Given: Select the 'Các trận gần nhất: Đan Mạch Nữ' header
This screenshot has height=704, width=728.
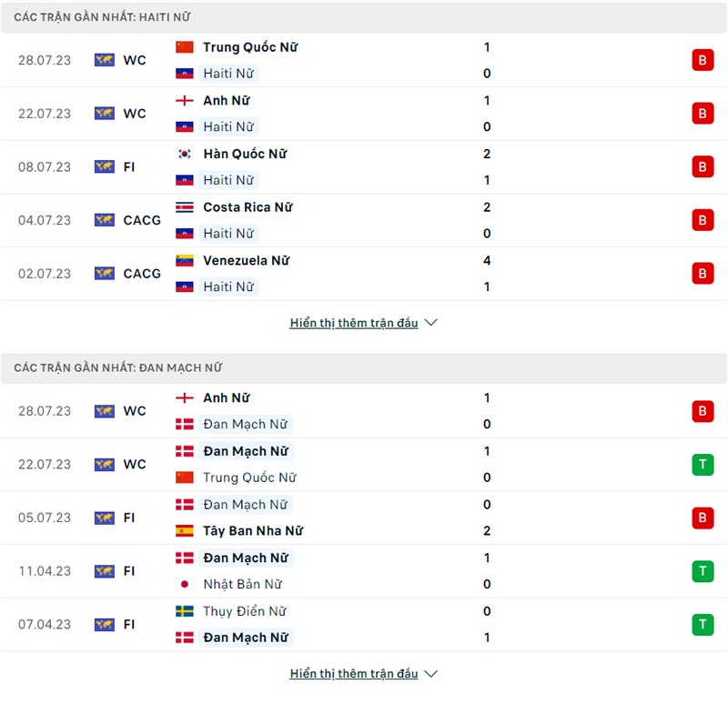Looking at the screenshot, I should tap(118, 368).
